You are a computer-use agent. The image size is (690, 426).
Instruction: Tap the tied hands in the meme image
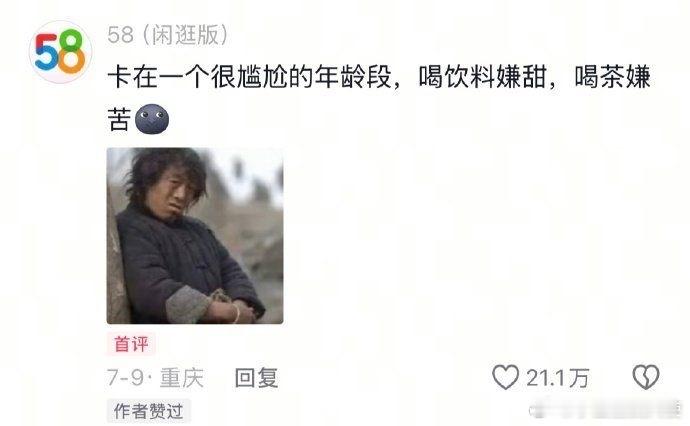[230, 309]
